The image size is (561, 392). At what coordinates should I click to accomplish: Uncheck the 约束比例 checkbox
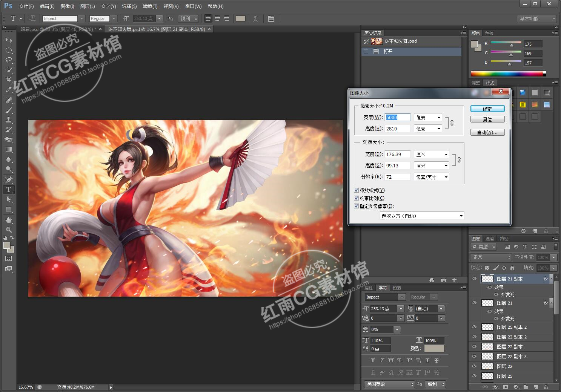click(356, 198)
